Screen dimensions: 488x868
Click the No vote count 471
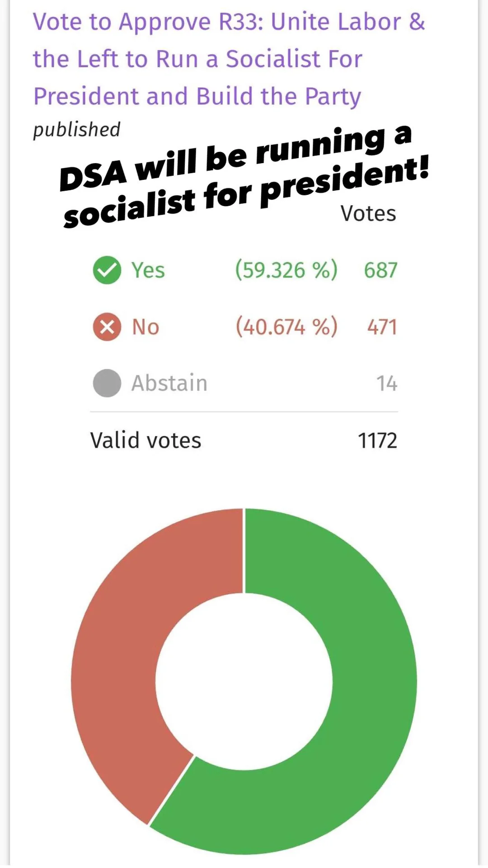click(382, 327)
